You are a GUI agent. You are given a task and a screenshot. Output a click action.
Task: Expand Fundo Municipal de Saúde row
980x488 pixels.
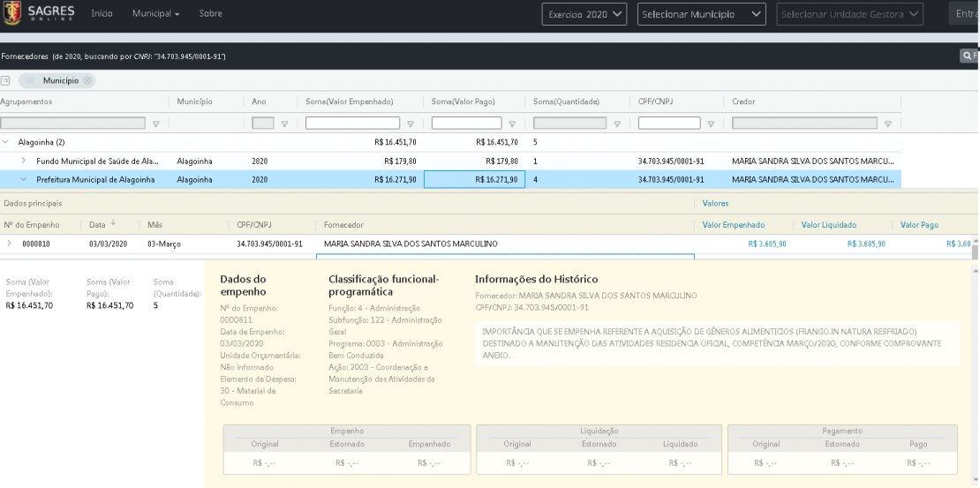[24, 161]
